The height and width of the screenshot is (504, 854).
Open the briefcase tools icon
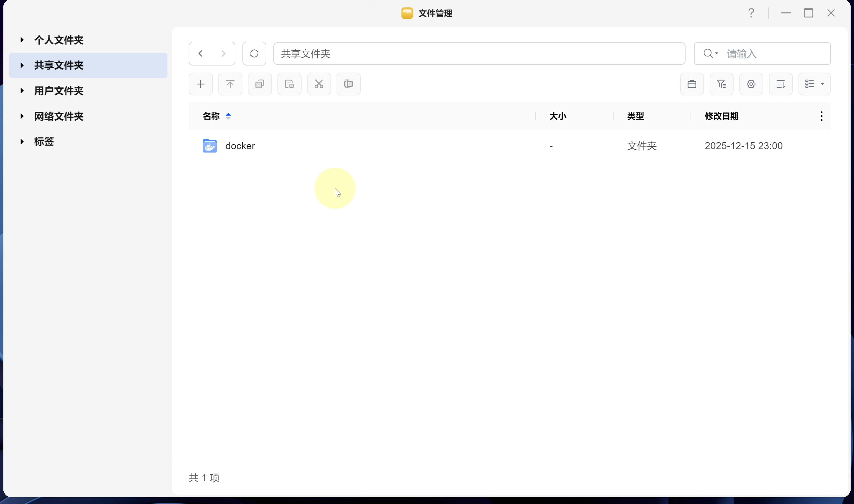[x=692, y=84]
